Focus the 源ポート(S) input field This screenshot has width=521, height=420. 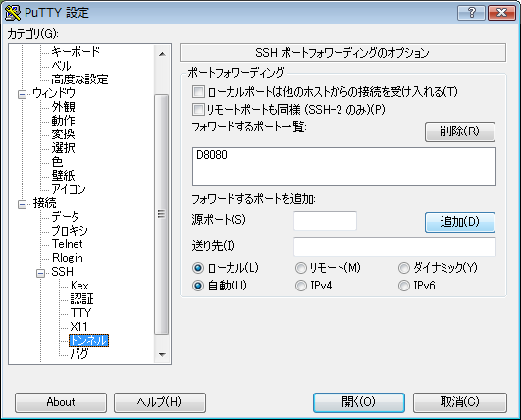coord(326,221)
